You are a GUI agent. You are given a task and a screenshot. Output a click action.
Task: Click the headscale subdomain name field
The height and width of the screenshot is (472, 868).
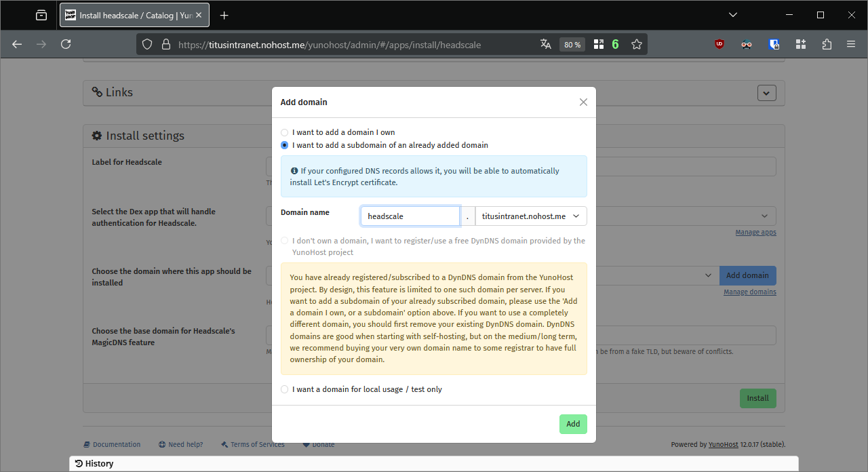[x=410, y=216]
